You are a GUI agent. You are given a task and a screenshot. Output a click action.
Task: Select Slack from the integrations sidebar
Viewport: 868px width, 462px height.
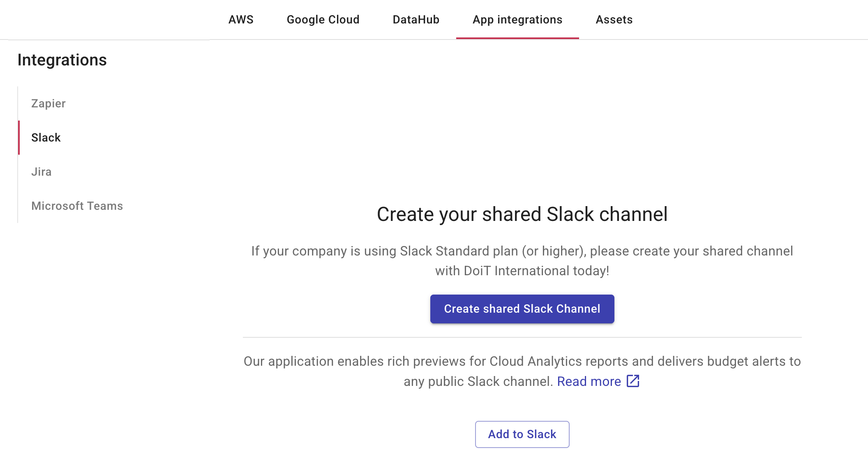pyautogui.click(x=46, y=137)
